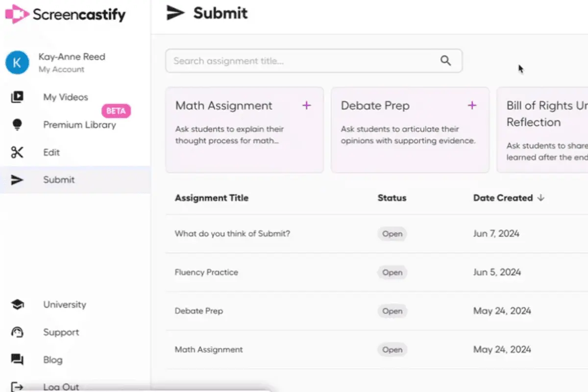Click May 24, 2024 in Debate Prep row
Screen dimensions: 588x392
pyautogui.click(x=502, y=311)
